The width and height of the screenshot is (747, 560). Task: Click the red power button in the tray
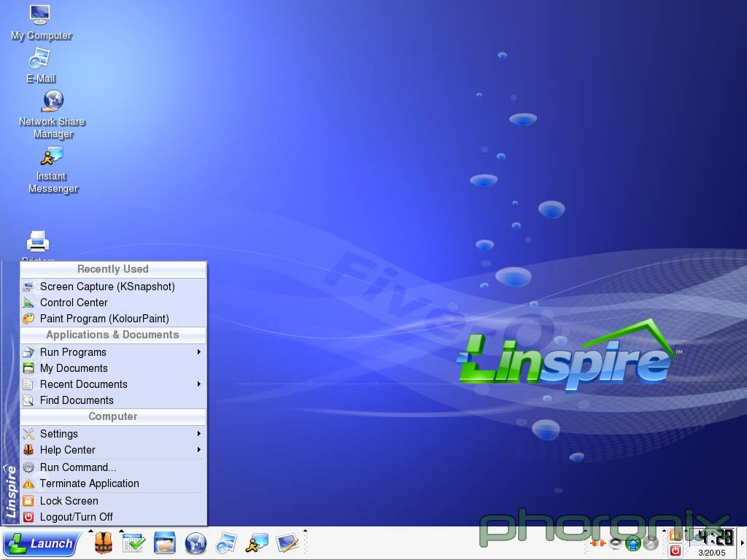[676, 551]
